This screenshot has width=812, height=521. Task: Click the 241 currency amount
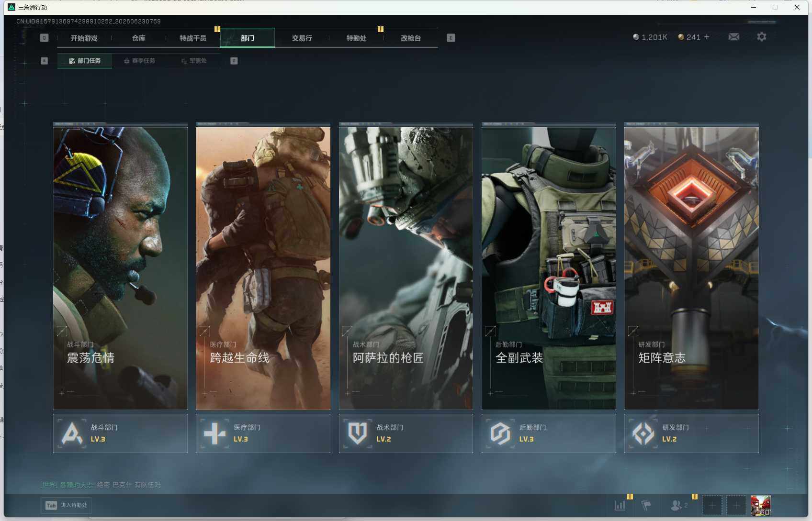click(693, 37)
